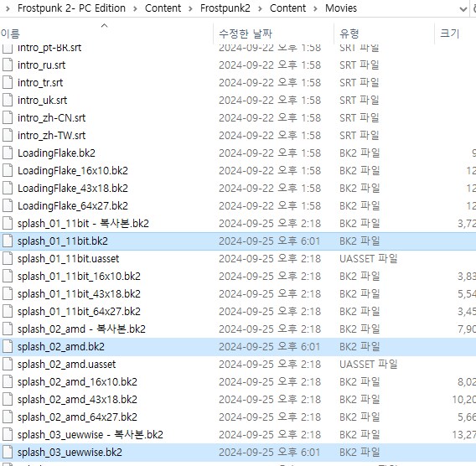Select file splash_02_amd.uasset
This screenshot has width=476, height=466.
click(x=67, y=365)
